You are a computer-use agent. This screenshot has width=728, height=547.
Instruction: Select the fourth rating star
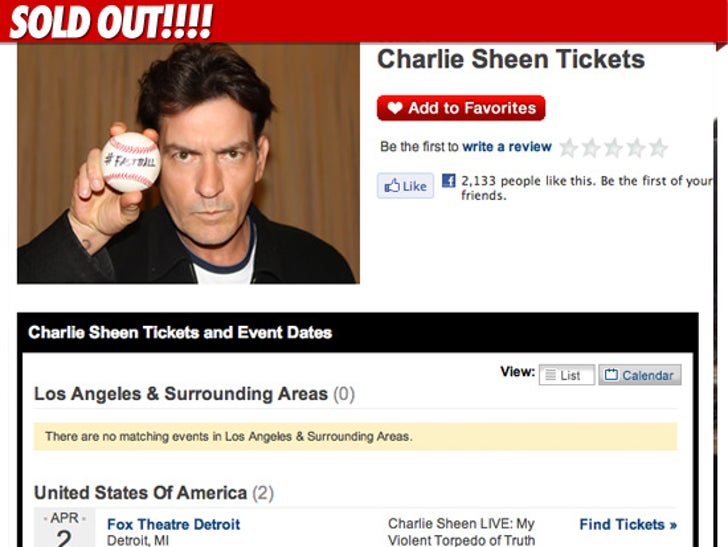tap(636, 148)
